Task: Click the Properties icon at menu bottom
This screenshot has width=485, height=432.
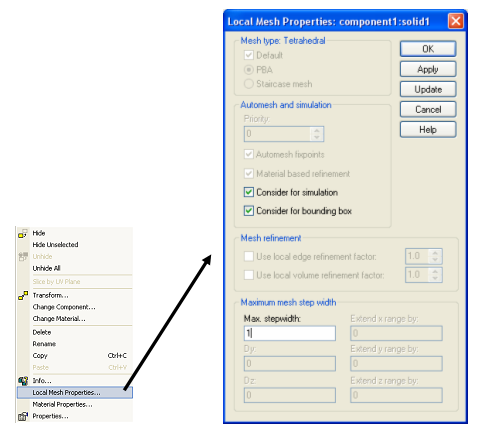Action: (23, 416)
